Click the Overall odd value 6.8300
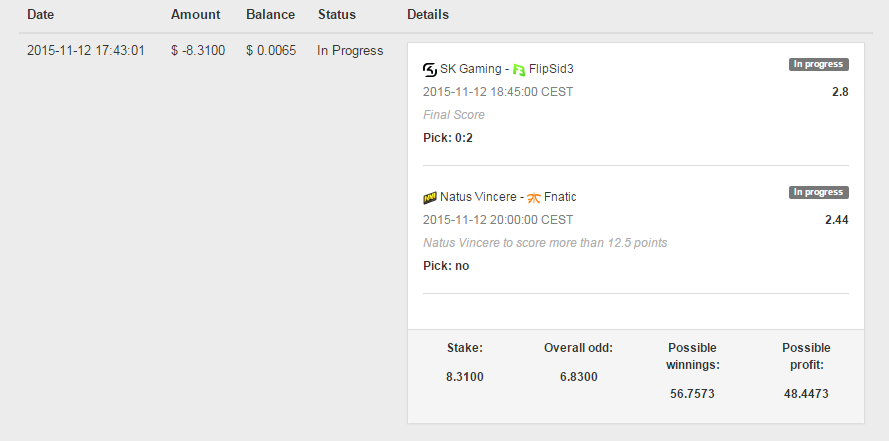Screen dimensions: 889x441 (x=578, y=377)
